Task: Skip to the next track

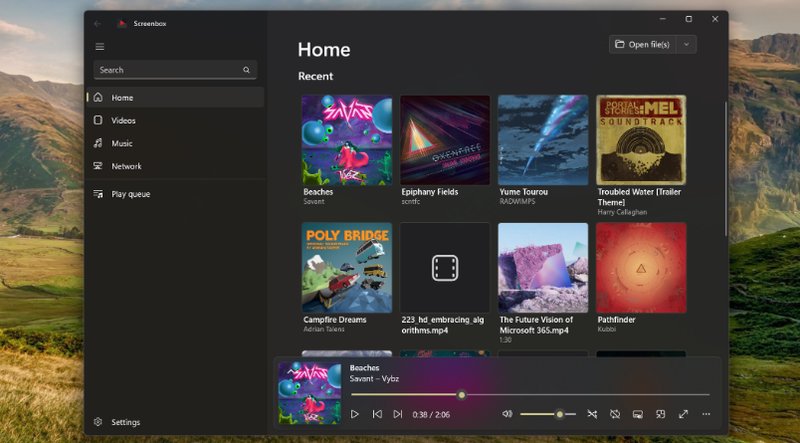Action: coord(398,414)
